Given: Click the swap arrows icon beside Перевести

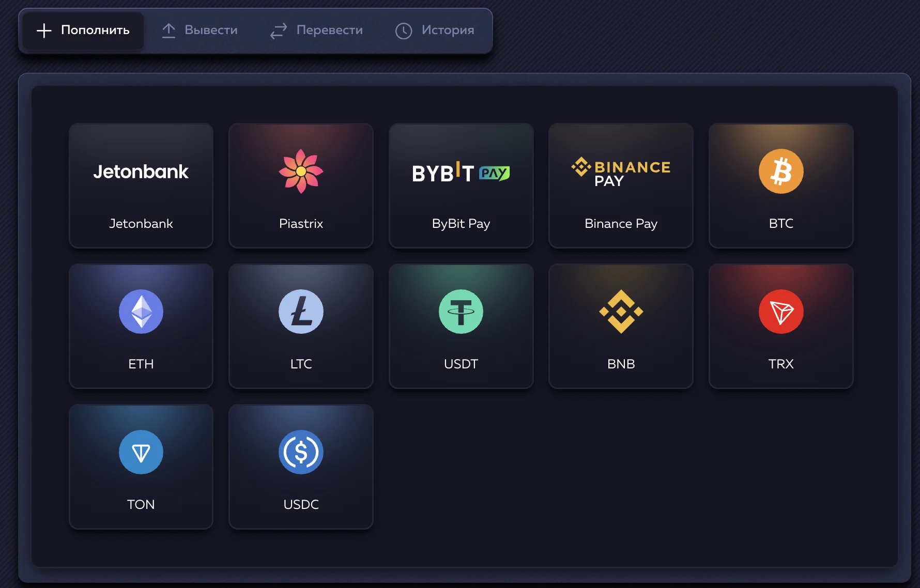Looking at the screenshot, I should [279, 31].
